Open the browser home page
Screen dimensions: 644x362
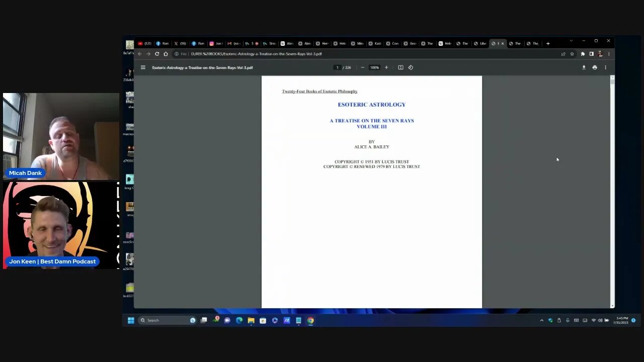tap(166, 54)
